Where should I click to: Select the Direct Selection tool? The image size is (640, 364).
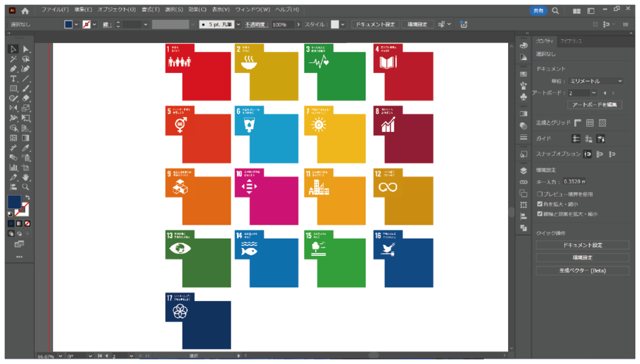tap(26, 49)
